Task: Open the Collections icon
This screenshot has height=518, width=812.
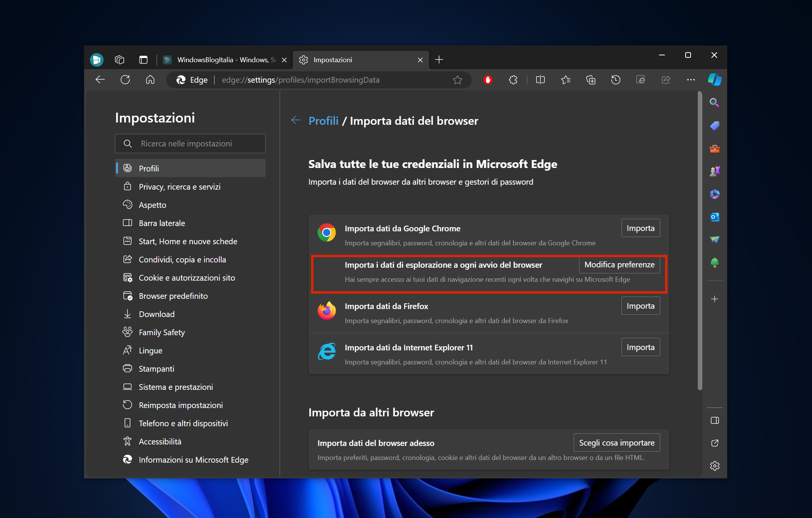Action: point(591,80)
